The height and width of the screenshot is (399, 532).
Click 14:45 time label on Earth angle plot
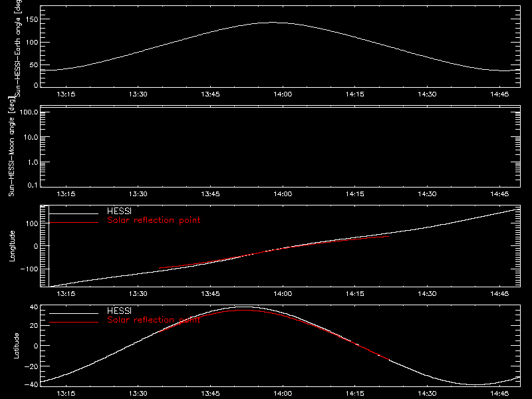pos(499,94)
